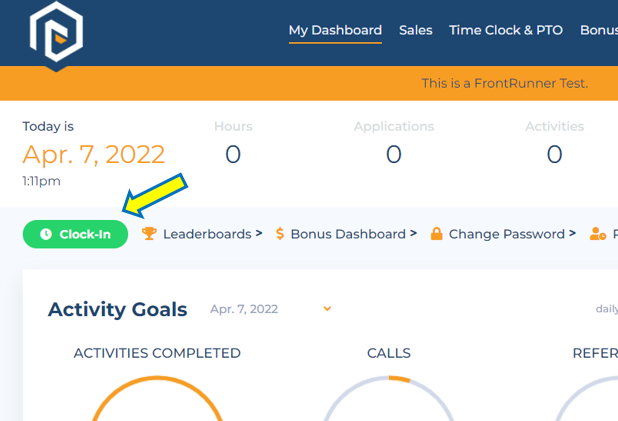This screenshot has height=421, width=618.
Task: Click the Calls progress ring
Action: (389, 398)
